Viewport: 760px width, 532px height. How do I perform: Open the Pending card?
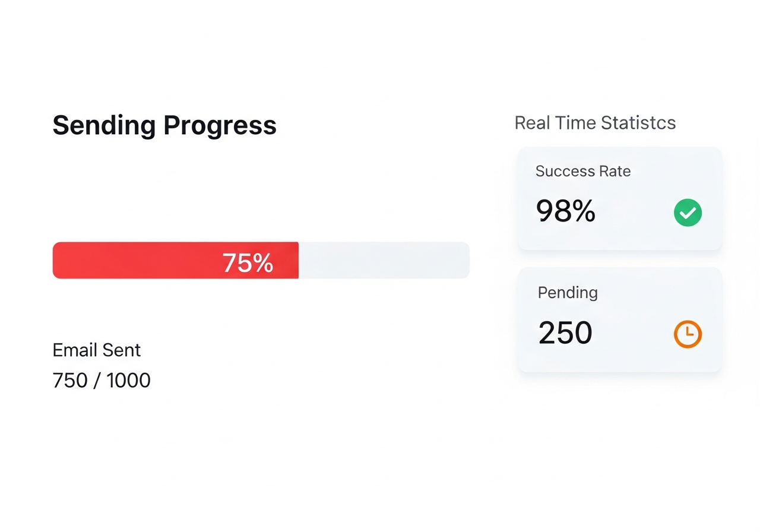click(x=619, y=319)
